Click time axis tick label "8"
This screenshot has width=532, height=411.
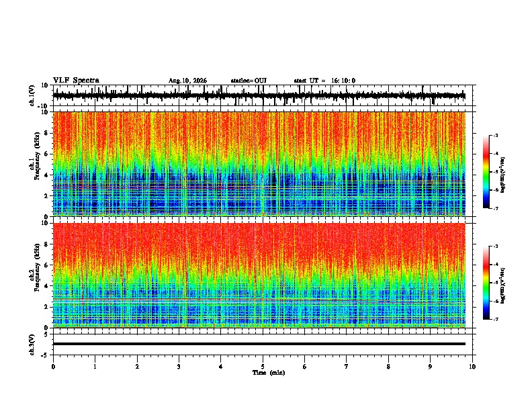388,367
